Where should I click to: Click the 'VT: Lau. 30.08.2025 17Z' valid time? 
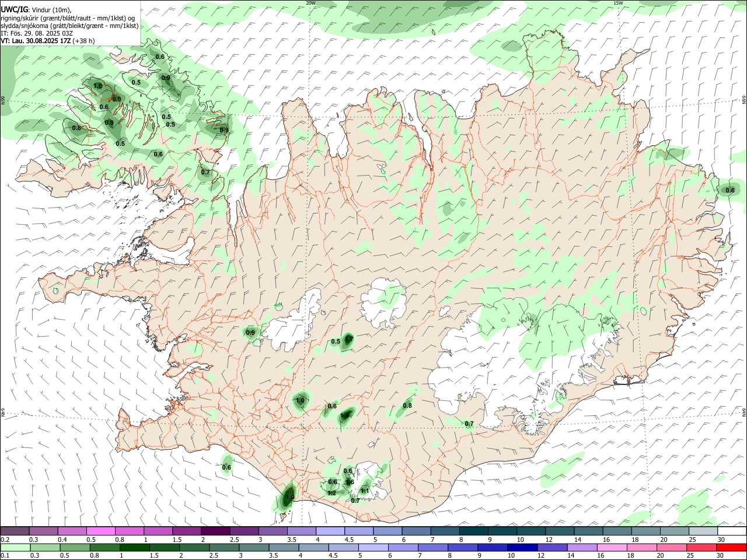36,41
